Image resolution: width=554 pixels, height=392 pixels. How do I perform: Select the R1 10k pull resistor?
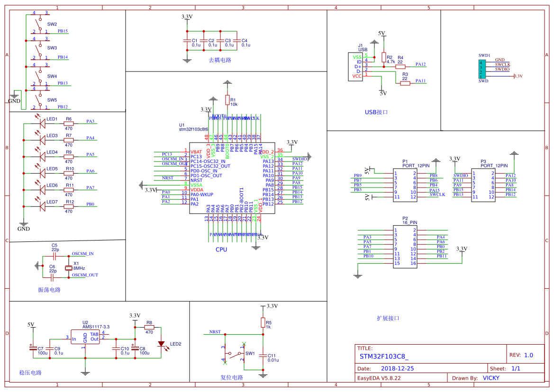coord(227,100)
